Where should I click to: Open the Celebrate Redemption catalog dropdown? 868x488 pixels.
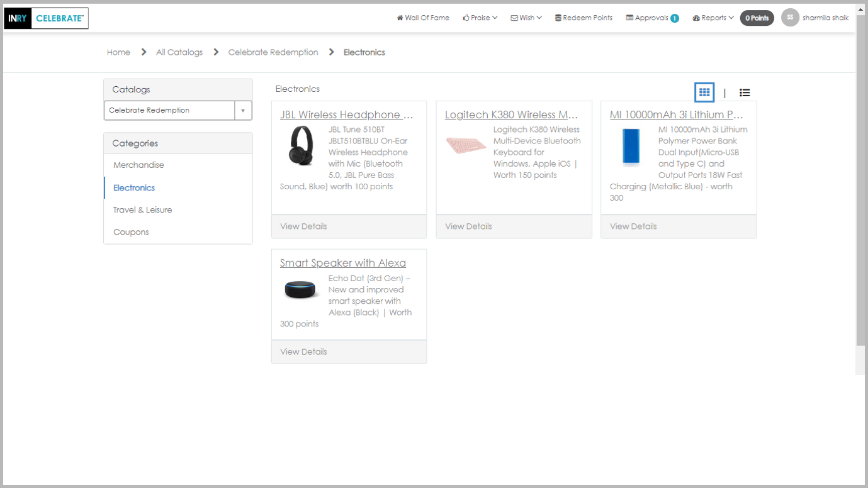[178, 110]
